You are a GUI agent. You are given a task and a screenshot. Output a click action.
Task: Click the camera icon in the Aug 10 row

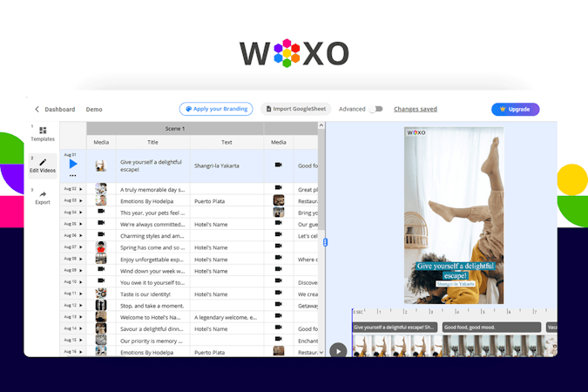tap(101, 280)
